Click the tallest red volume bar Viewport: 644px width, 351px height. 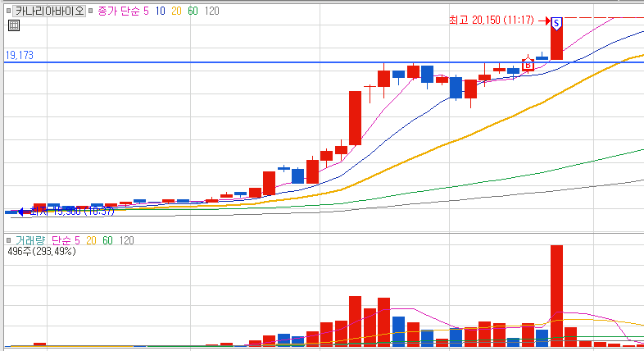[x=556, y=296]
